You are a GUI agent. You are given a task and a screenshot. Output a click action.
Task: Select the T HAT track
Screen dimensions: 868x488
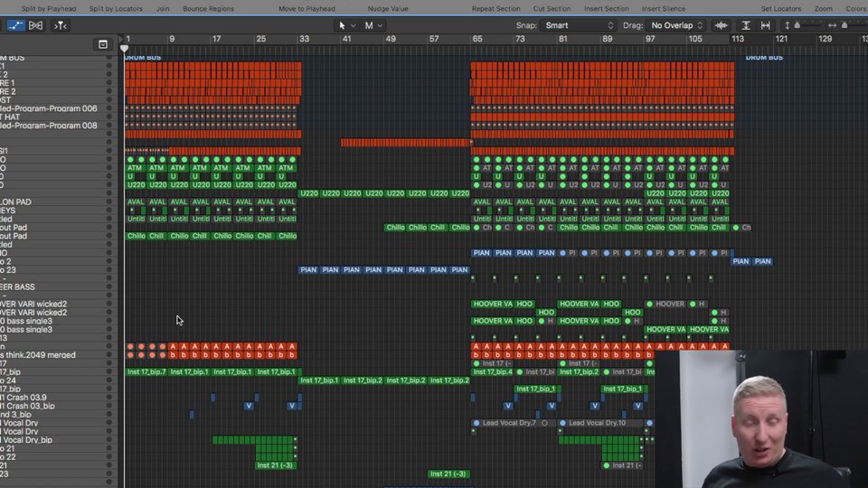[x=10, y=117]
